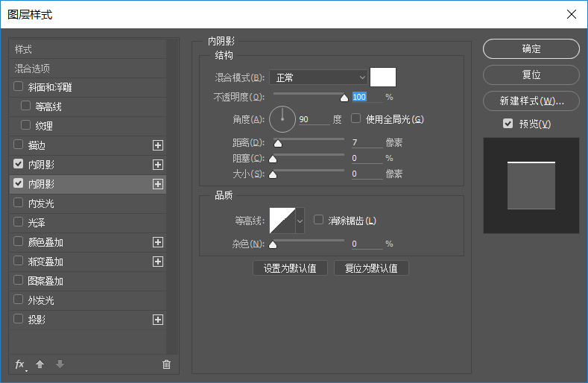This screenshot has width=588, height=383.
Task: Select 混合选项 in the left list
Action: coord(33,68)
